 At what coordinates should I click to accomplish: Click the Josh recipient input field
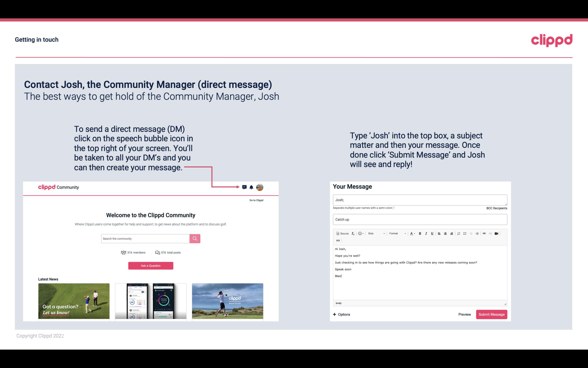click(x=419, y=199)
